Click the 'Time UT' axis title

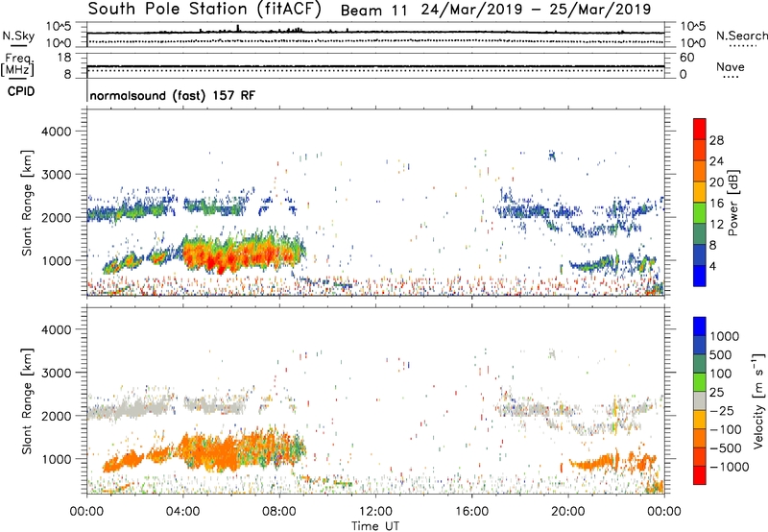pyautogui.click(x=375, y=525)
